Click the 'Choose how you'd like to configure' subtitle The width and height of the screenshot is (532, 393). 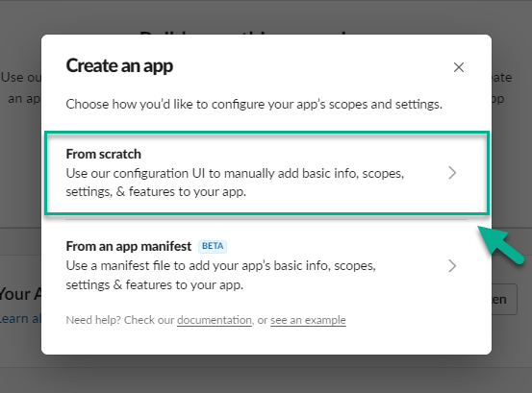pos(254,104)
